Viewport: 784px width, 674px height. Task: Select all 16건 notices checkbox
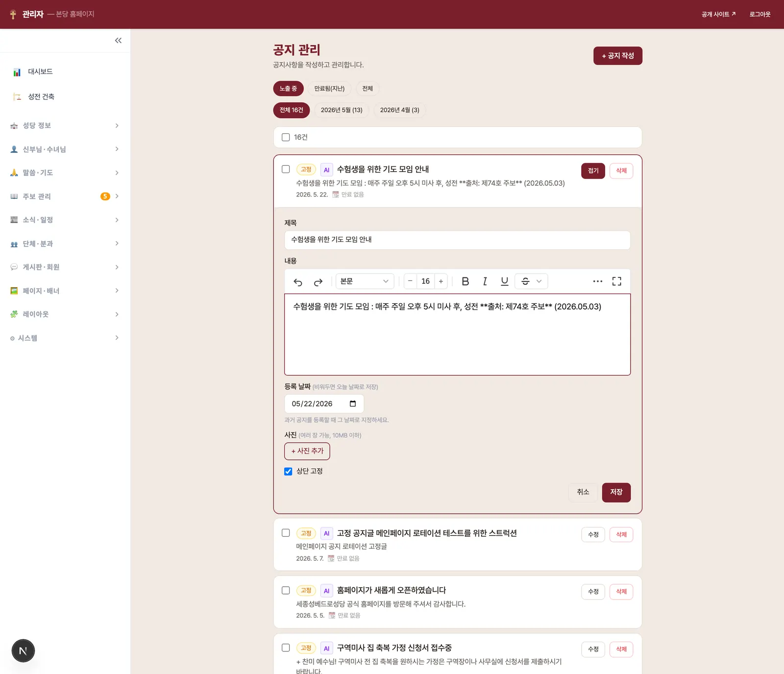click(x=286, y=137)
